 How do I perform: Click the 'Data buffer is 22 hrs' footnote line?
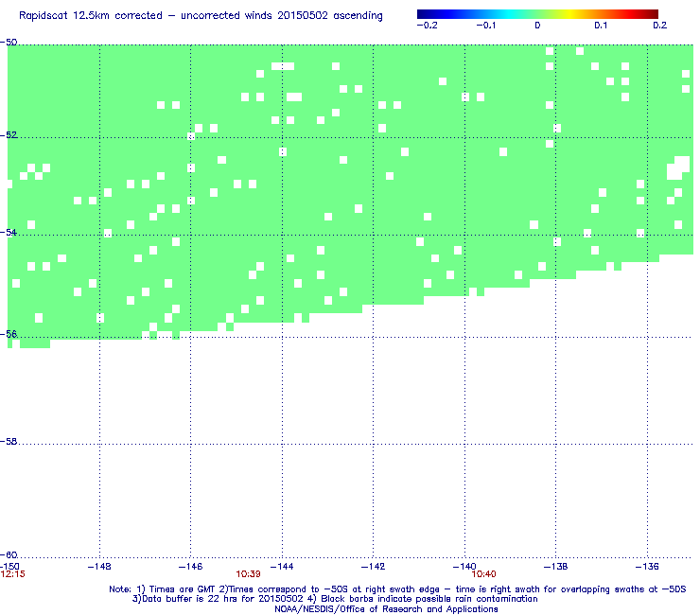335,599
